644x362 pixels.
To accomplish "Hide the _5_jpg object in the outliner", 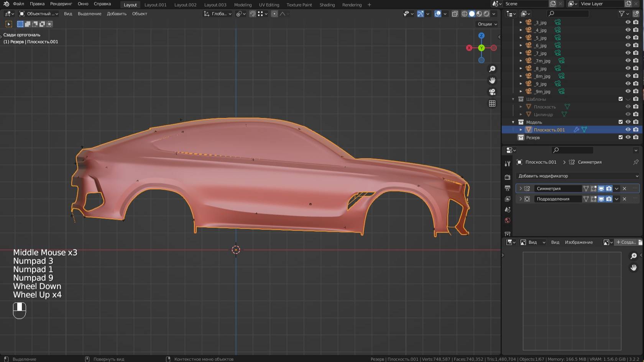I will click(x=628, y=38).
